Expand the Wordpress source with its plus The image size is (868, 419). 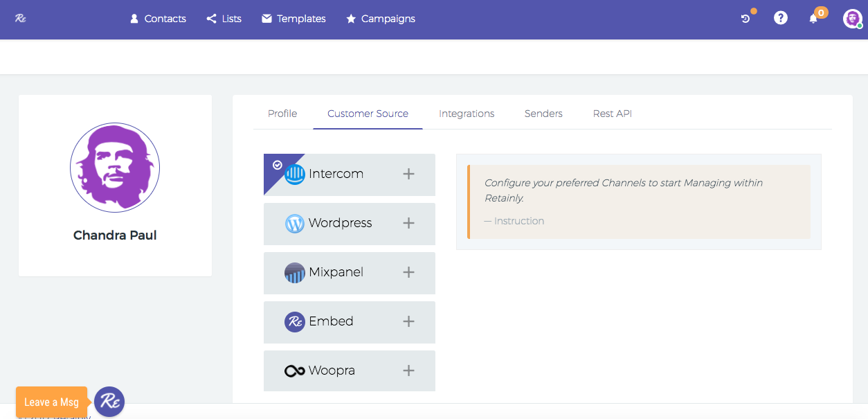coord(408,223)
